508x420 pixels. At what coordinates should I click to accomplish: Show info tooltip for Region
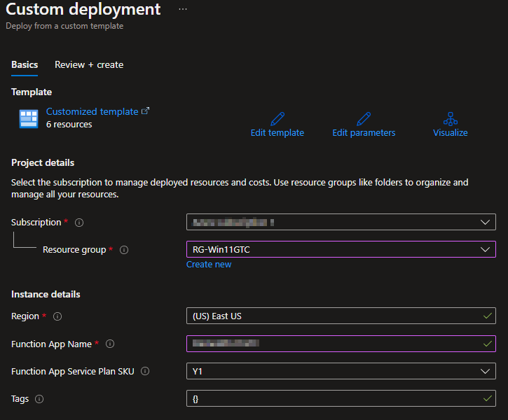click(57, 316)
